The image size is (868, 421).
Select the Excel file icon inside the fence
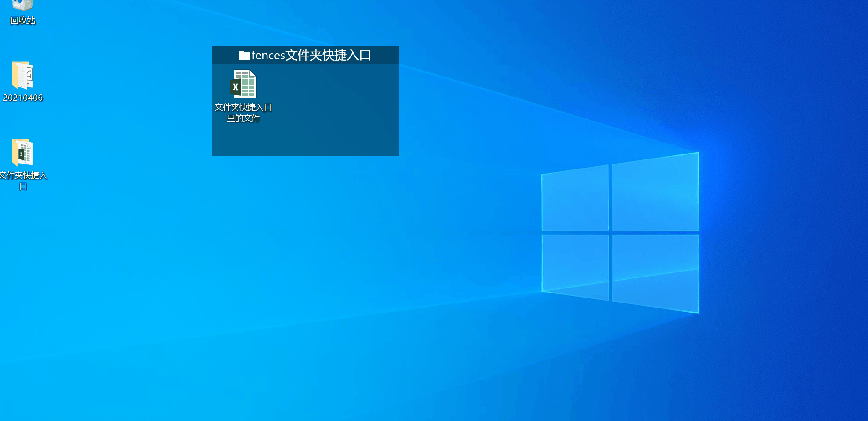[243, 84]
